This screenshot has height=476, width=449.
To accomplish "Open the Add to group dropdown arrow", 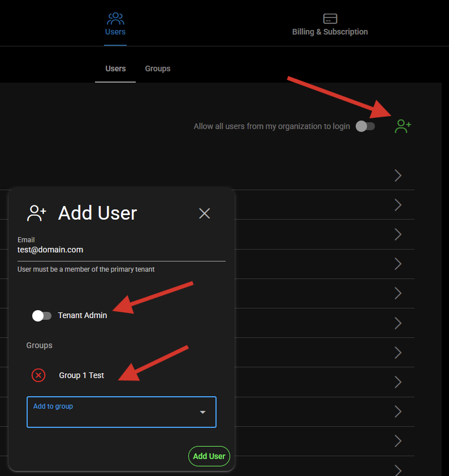I will (x=202, y=412).
